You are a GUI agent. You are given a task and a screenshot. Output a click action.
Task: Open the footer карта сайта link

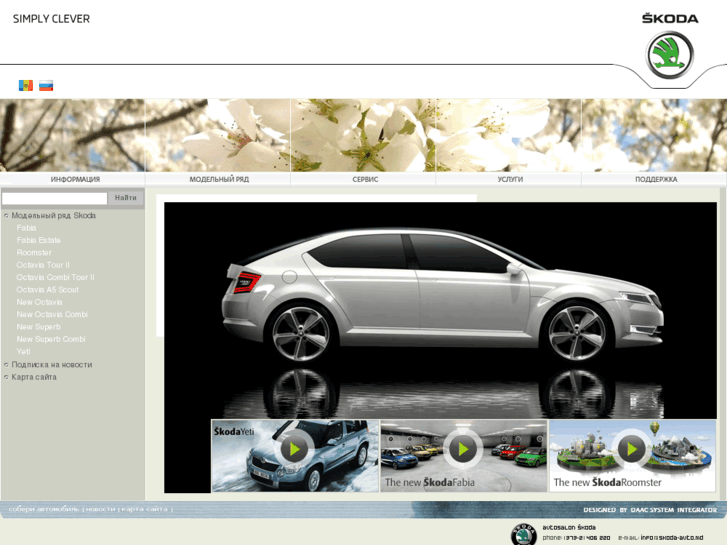pos(144,509)
